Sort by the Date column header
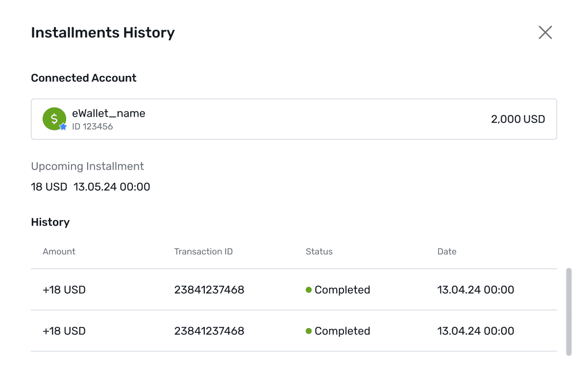 pyautogui.click(x=447, y=252)
